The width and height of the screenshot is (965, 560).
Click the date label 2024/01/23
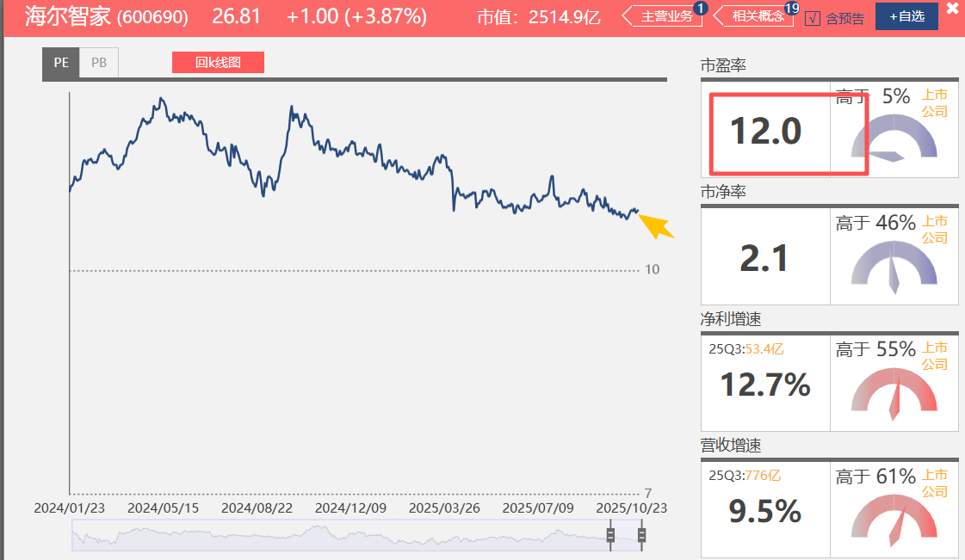coord(69,508)
